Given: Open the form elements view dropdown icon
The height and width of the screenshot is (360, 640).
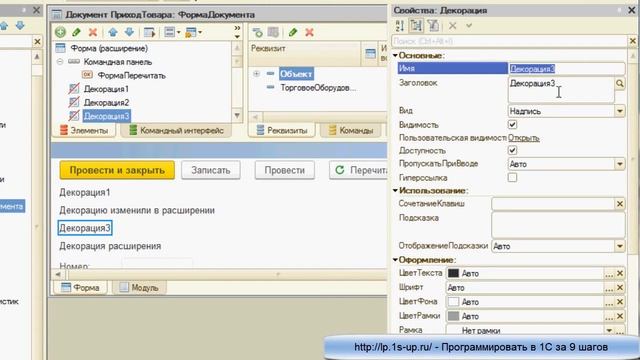Looking at the screenshot, I should point(171,32).
